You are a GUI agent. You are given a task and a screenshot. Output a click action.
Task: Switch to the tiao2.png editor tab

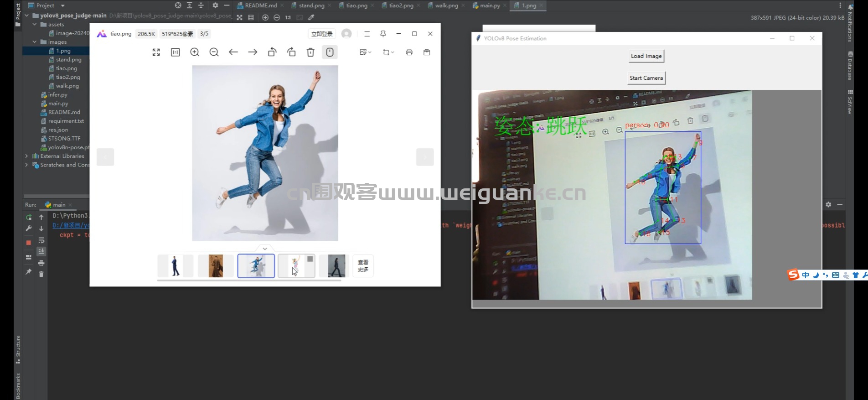coord(401,5)
